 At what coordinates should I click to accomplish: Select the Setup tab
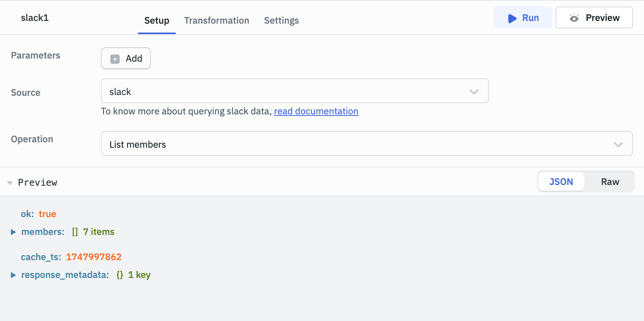click(x=157, y=21)
